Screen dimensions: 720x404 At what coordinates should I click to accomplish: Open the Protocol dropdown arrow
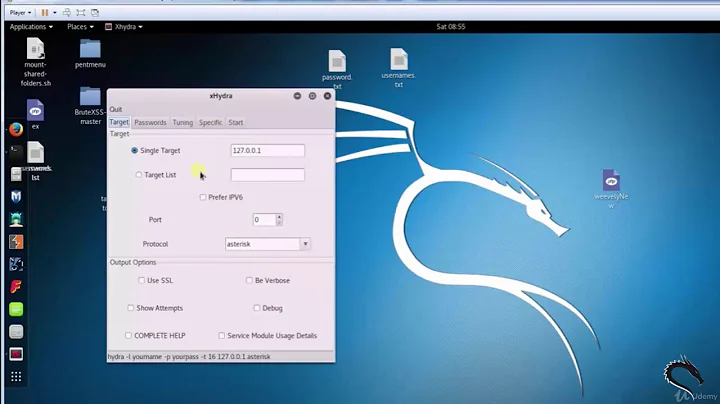coord(305,244)
